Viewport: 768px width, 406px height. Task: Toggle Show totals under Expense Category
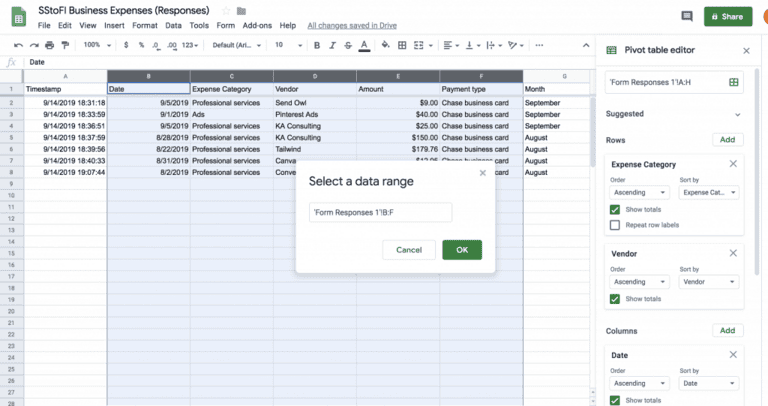[x=615, y=210]
